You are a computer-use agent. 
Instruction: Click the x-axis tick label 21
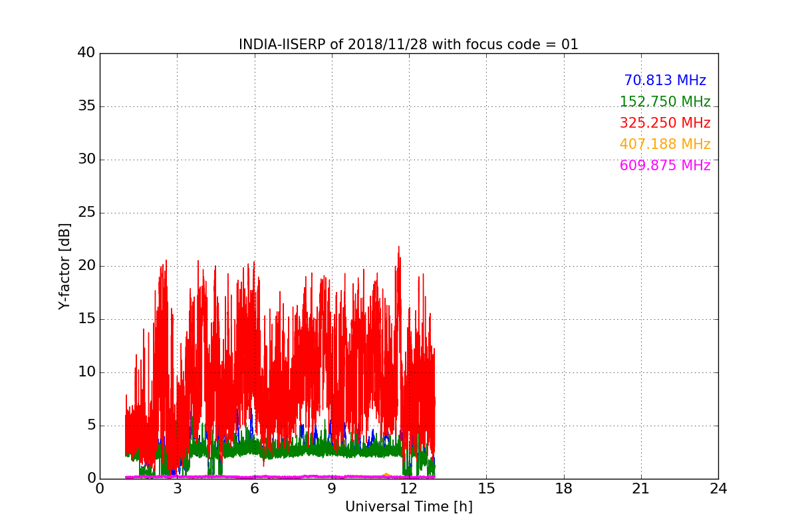click(641, 489)
